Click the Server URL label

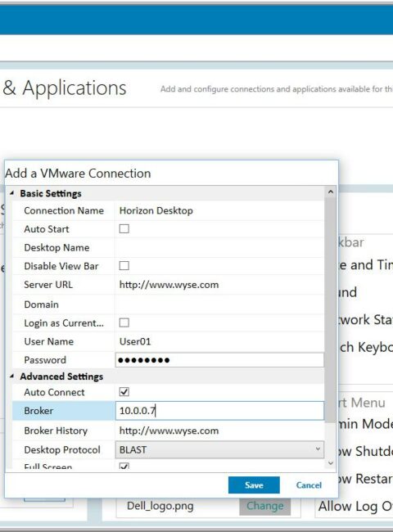click(48, 285)
